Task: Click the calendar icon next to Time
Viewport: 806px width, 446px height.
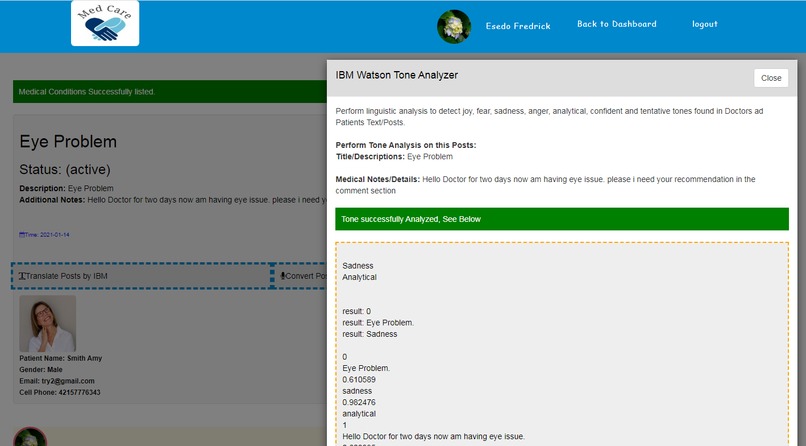Action: tap(22, 235)
